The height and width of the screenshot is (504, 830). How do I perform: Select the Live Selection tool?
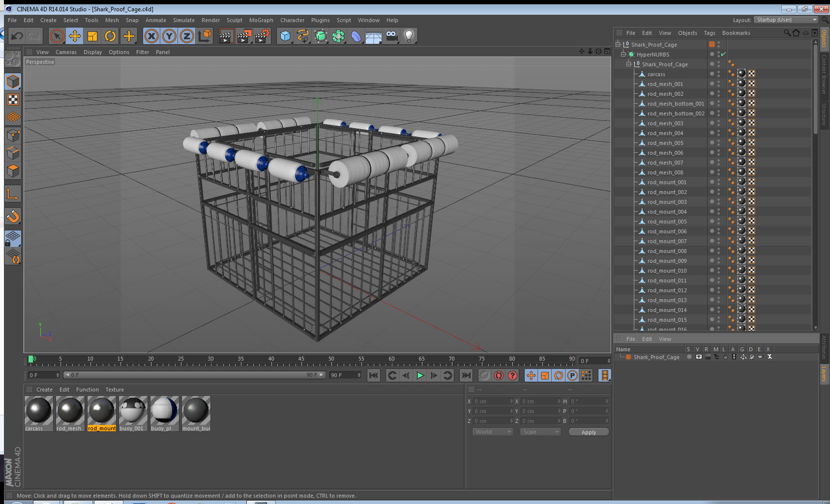pos(57,36)
